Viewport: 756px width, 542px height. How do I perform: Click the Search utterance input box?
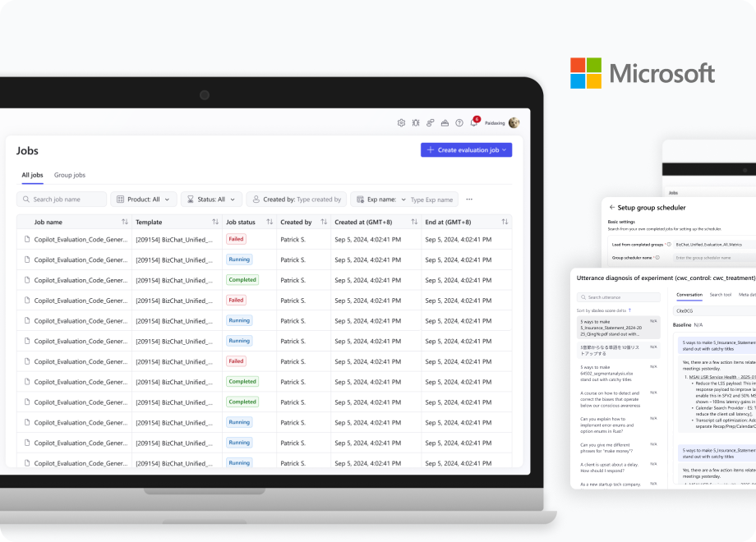coord(618,296)
